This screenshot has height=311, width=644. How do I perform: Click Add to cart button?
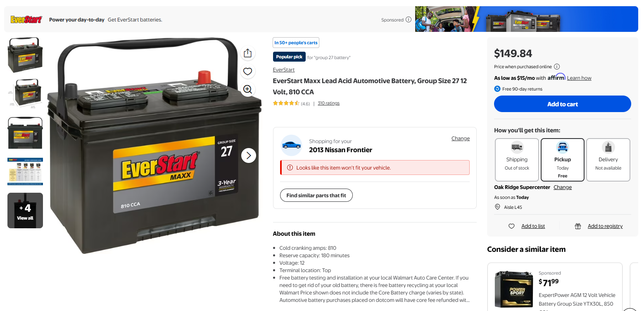[x=563, y=104]
